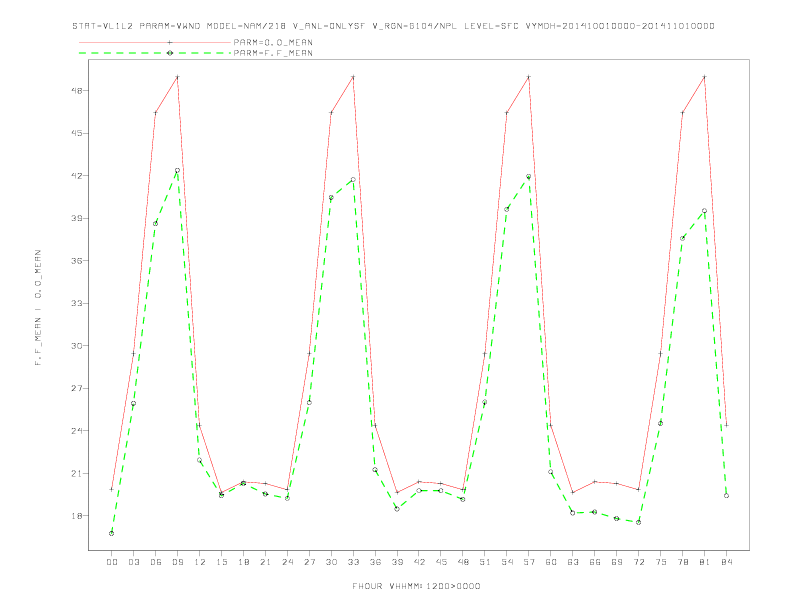Click x-axis hour label 72

639,562
